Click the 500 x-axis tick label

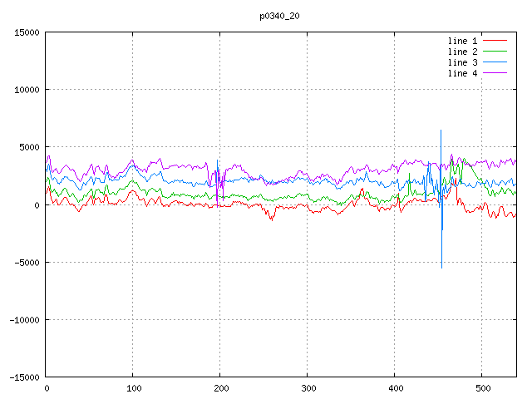click(x=482, y=387)
